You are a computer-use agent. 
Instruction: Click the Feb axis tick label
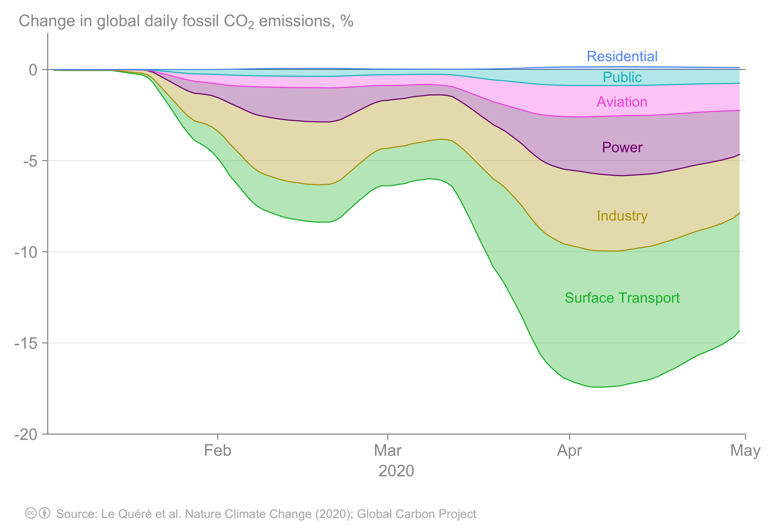click(x=217, y=450)
